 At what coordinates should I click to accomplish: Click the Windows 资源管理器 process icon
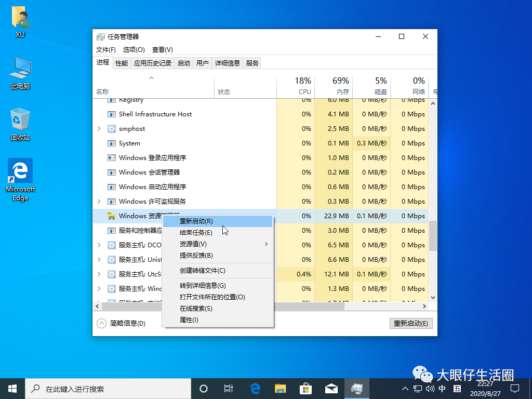(x=111, y=216)
